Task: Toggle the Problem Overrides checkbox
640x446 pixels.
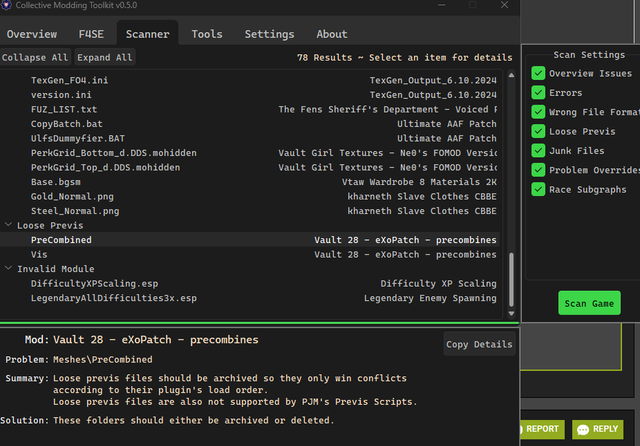Action: point(538,170)
